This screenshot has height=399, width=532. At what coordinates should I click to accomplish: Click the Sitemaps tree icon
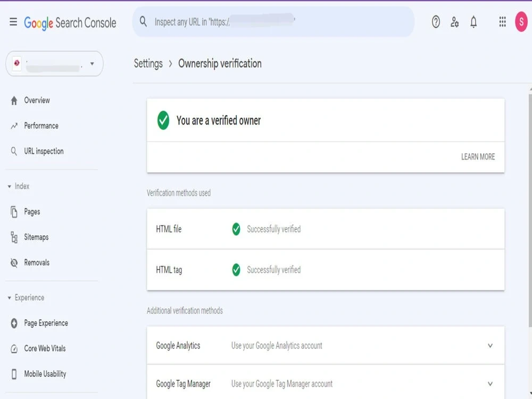tap(14, 237)
